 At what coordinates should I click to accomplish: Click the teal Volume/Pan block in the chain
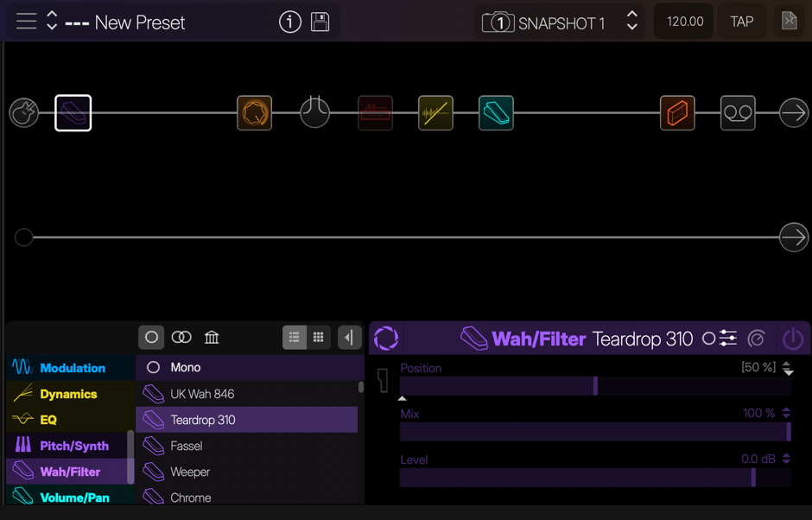pos(496,112)
